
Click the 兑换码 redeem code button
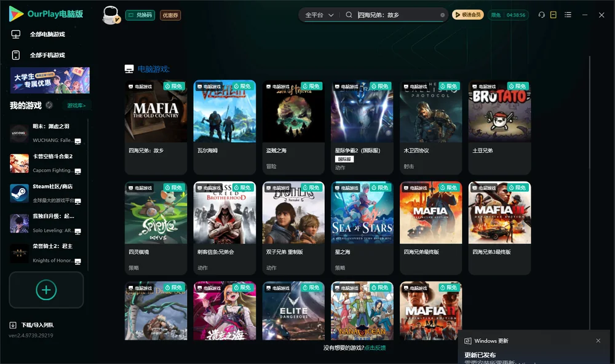coord(140,15)
